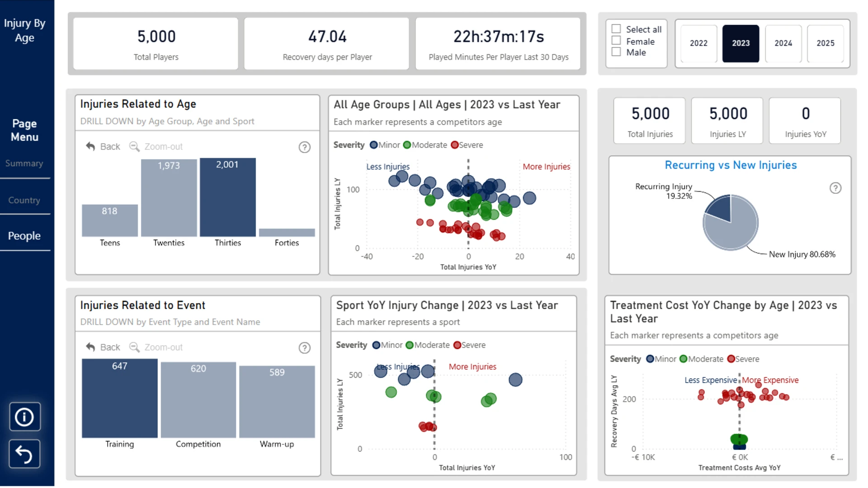Click Severe legend swatch in age scatter
The width and height of the screenshot is (868, 488).
[455, 145]
